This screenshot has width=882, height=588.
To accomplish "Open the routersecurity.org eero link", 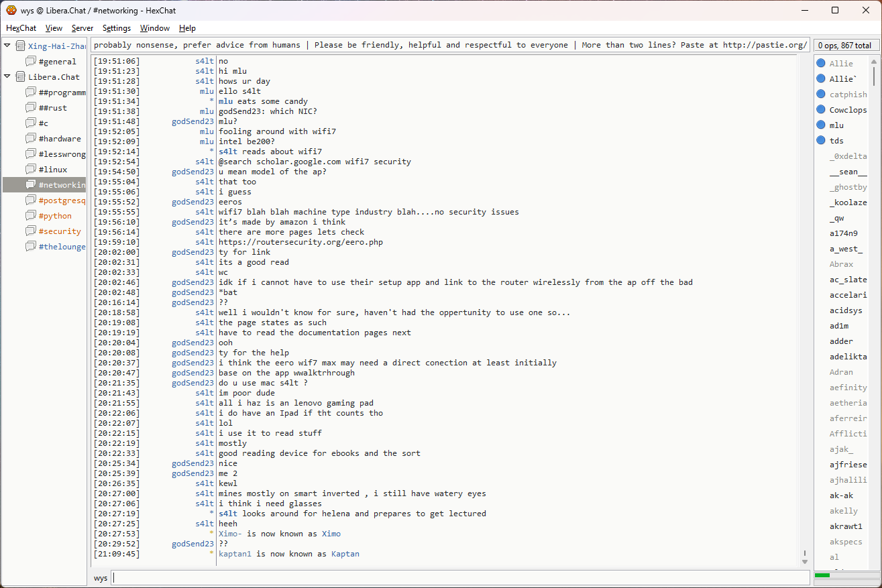I will coord(300,242).
